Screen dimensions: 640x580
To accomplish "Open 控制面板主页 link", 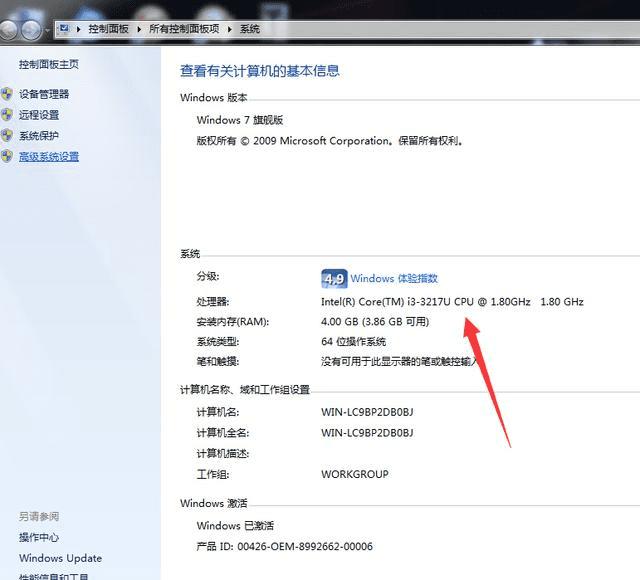I will tap(49, 64).
